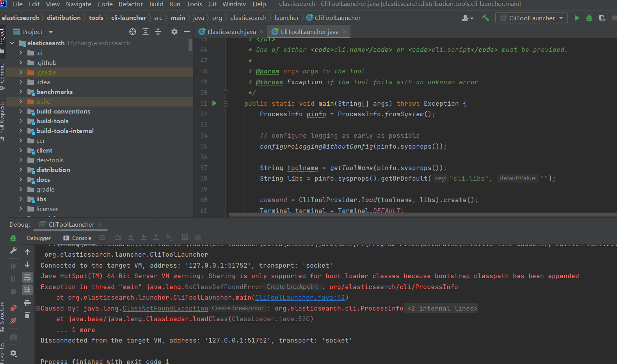Collapse all items in the Project tree
The image size is (617, 364).
pyautogui.click(x=158, y=32)
